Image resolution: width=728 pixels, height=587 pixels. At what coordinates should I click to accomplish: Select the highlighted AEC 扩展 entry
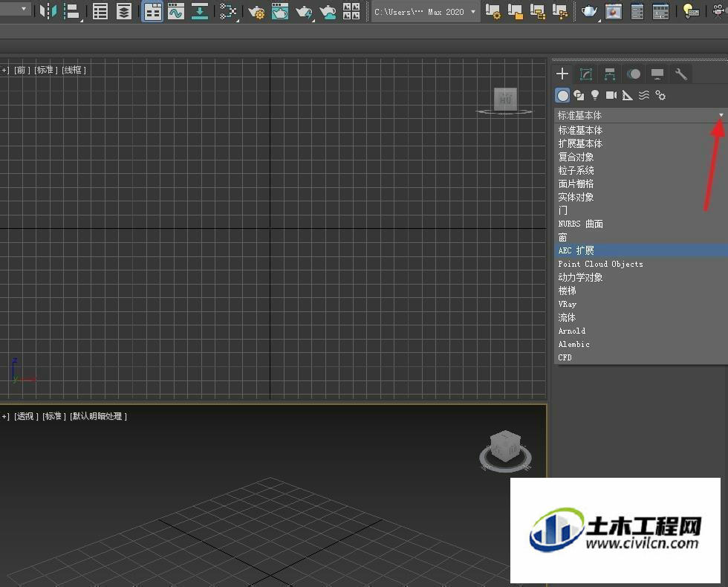point(640,250)
